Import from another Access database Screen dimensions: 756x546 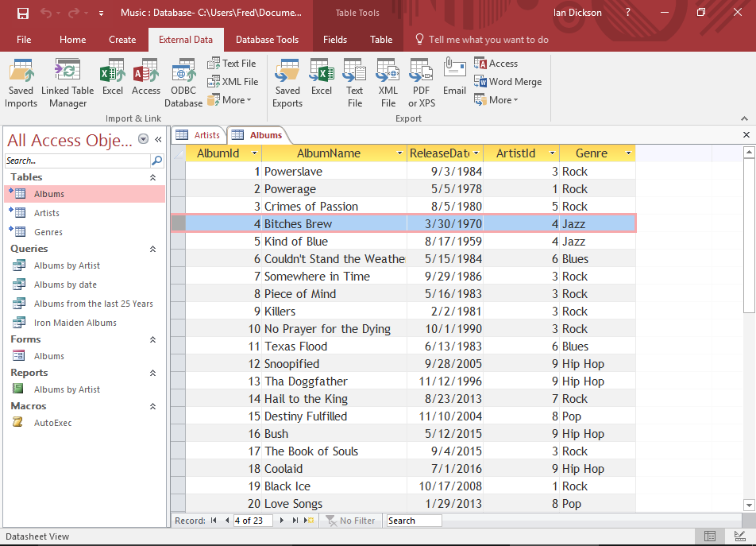pyautogui.click(x=146, y=79)
